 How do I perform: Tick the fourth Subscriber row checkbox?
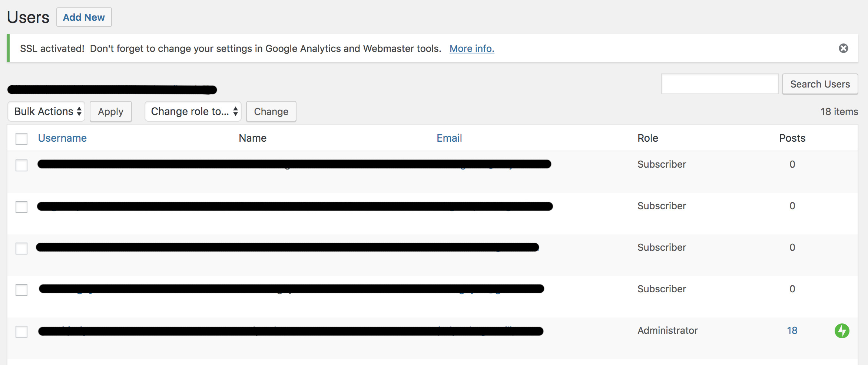(21, 290)
